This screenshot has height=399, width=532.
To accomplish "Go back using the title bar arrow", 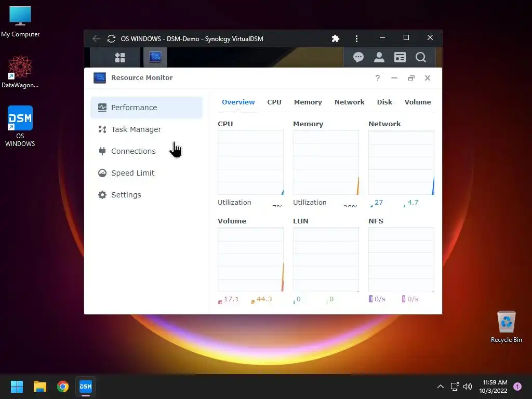I will point(96,38).
